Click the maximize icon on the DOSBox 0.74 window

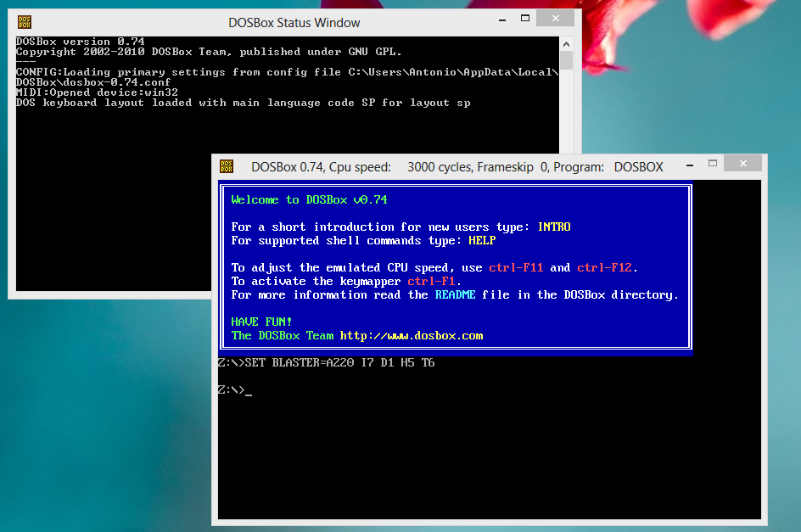click(x=712, y=163)
